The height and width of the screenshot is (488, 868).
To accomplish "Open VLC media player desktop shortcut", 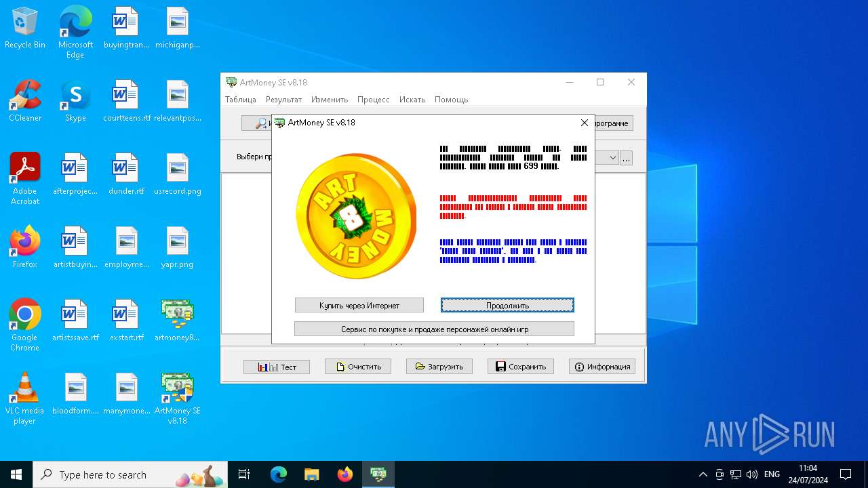I will click(25, 399).
